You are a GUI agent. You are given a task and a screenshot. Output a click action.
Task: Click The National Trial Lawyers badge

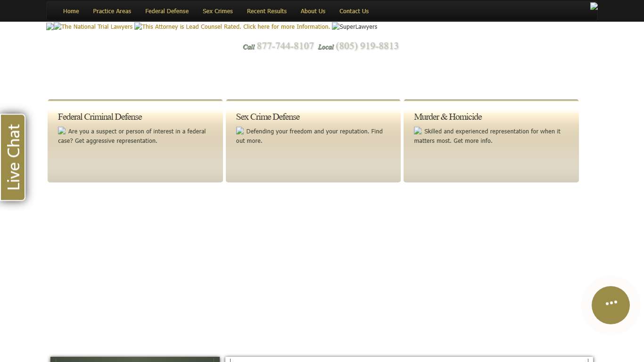(x=93, y=27)
